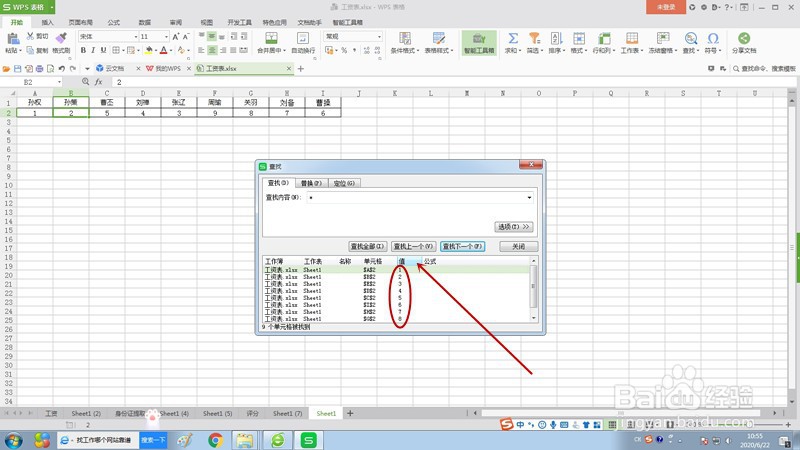Toggle underline formatting

pyautogui.click(x=104, y=50)
